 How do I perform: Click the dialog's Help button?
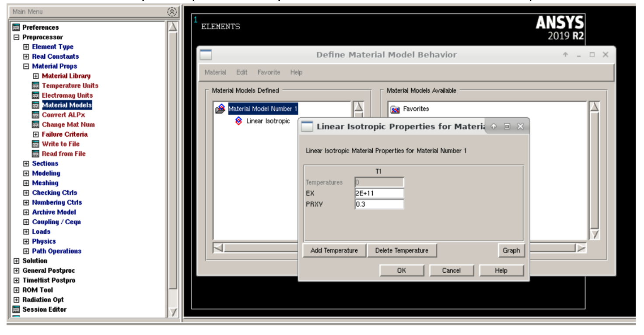[x=501, y=271]
